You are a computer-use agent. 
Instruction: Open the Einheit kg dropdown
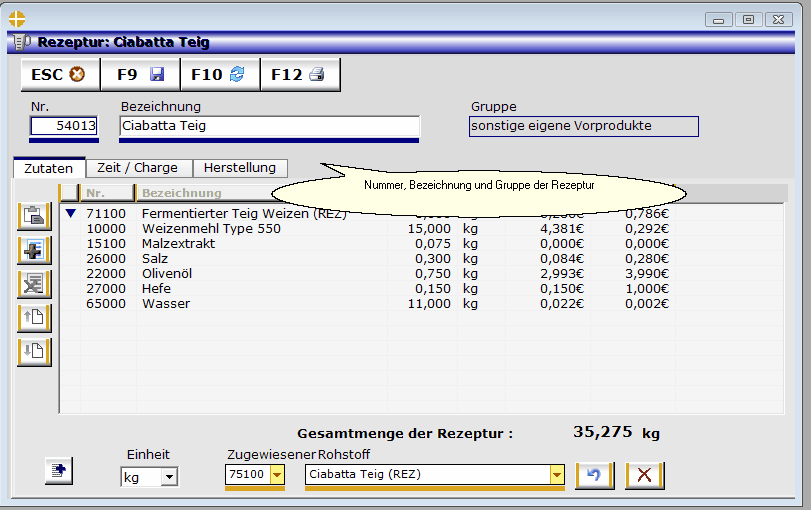[169, 477]
